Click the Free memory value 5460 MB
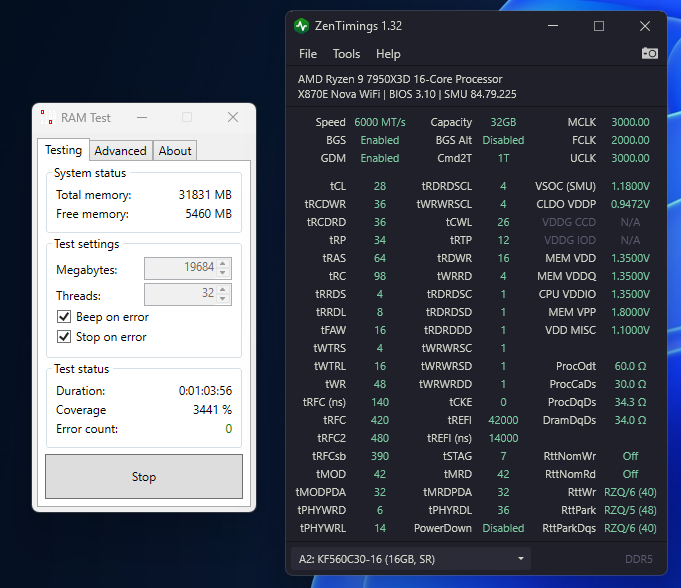Screen dimensions: 681x588 tap(208, 214)
